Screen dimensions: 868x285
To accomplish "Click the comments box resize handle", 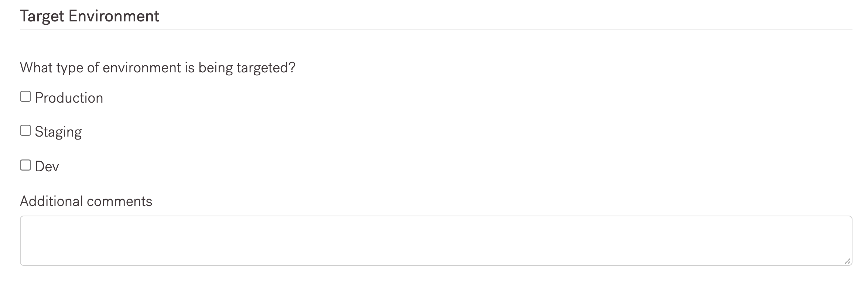I will 848,261.
